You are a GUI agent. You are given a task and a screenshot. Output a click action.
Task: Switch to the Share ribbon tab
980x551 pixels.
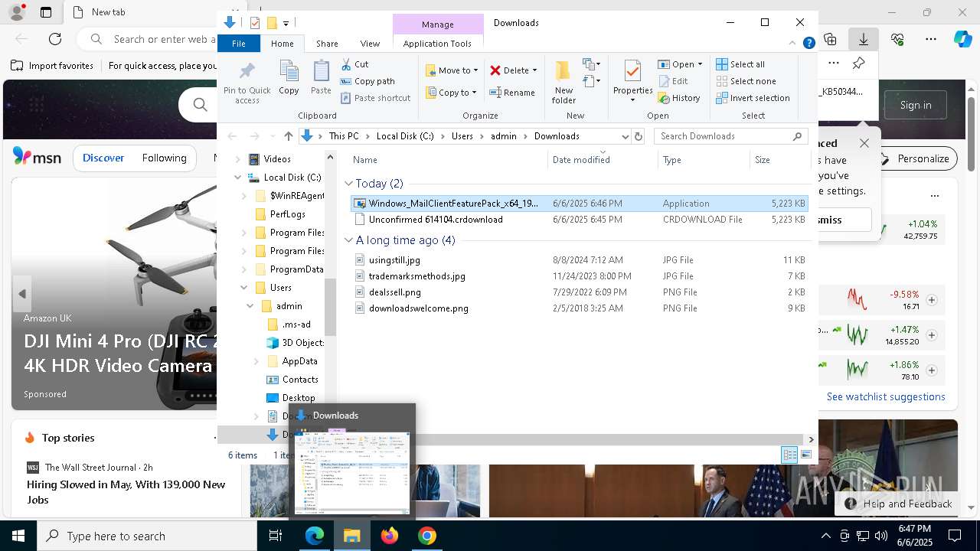pyautogui.click(x=327, y=44)
